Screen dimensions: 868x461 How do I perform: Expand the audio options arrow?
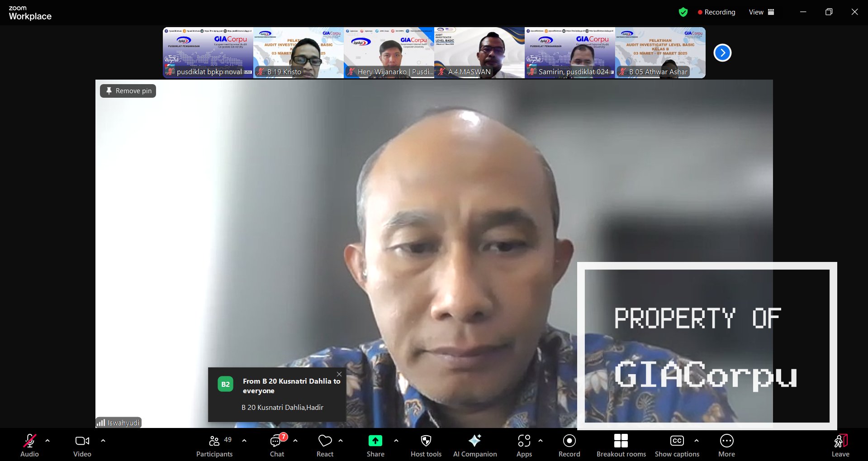pos(47,441)
